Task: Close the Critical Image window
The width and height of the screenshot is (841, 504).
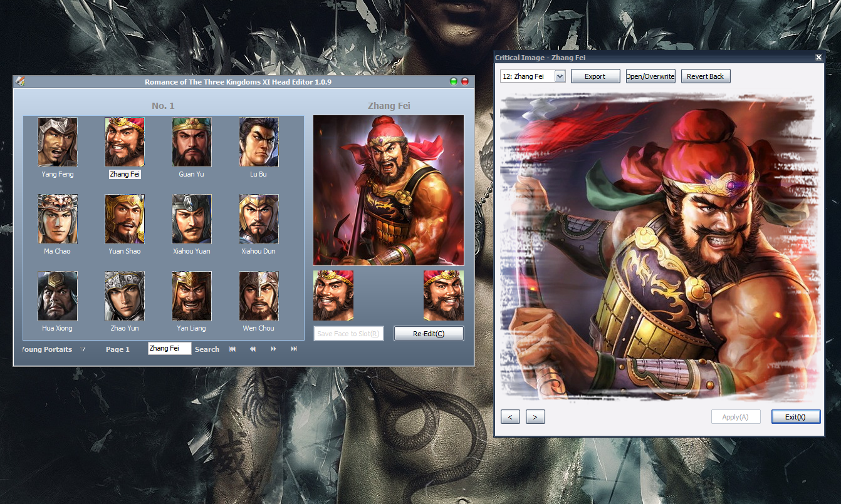Action: pyautogui.click(x=818, y=58)
